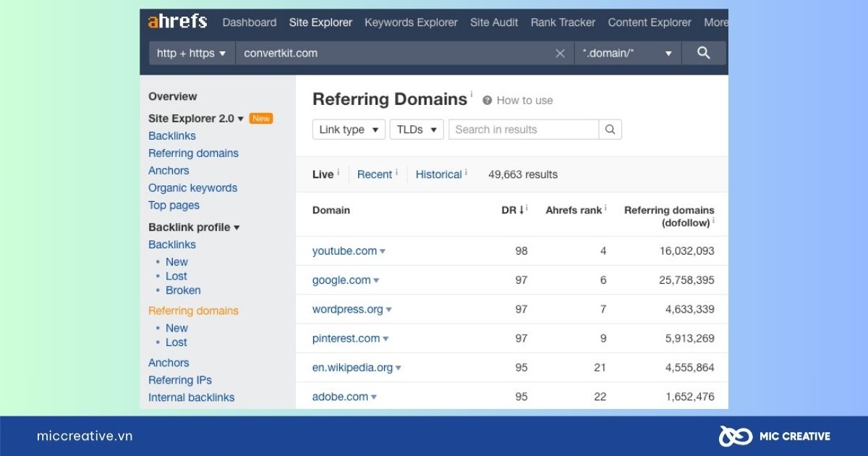Sort by the Ahrefs rank column header
The height and width of the screenshot is (456, 868).
tap(574, 210)
